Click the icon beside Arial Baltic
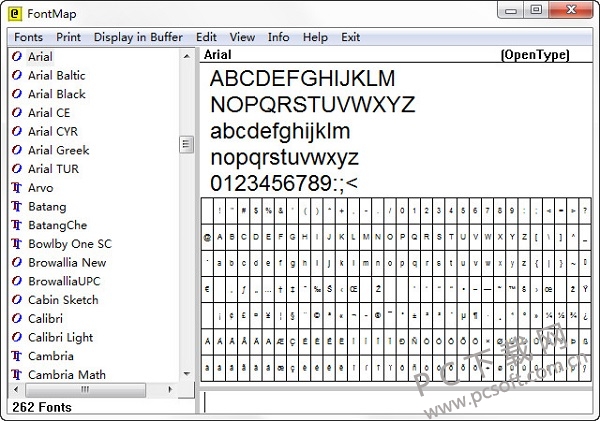This screenshot has width=600, height=421. 17,75
